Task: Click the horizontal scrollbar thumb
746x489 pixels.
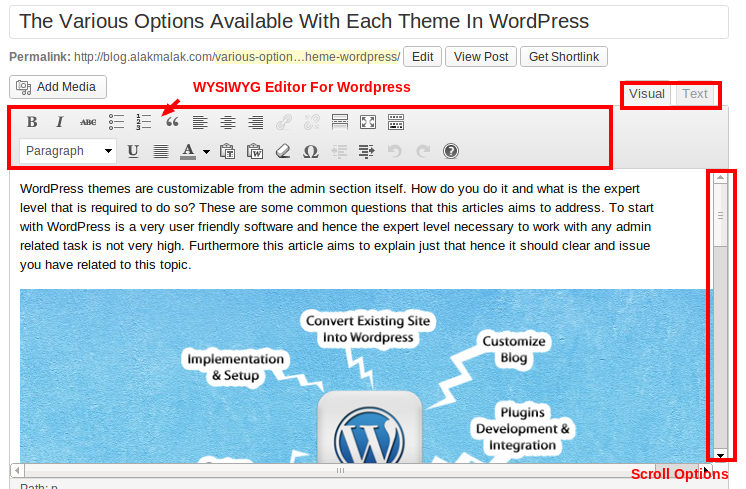Action: pos(340,470)
